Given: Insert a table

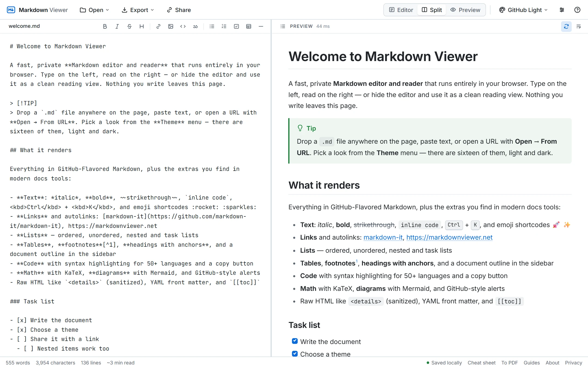Looking at the screenshot, I should point(249,26).
